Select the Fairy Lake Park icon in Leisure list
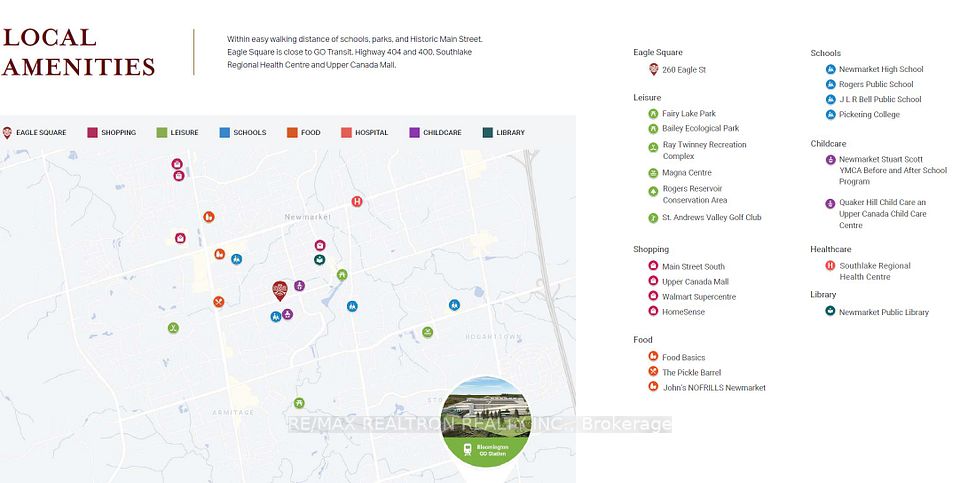Viewport: 960px width, 483px height. (x=653, y=114)
